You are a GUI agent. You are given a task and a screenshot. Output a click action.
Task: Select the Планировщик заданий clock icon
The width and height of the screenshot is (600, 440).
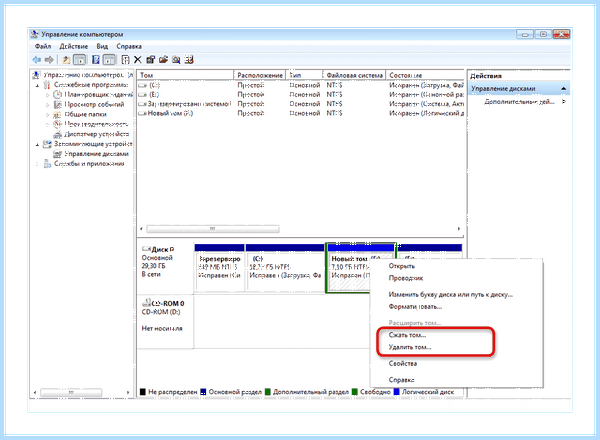[57, 95]
